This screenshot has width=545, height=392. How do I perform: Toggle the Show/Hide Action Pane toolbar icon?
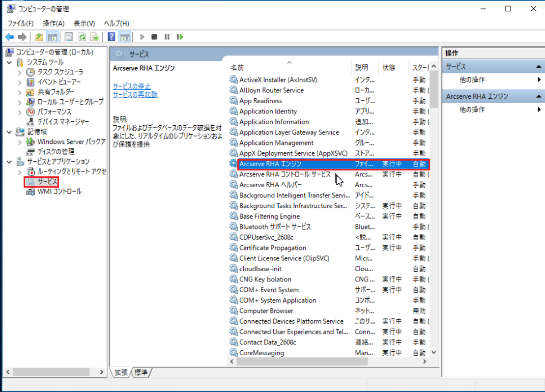point(125,37)
